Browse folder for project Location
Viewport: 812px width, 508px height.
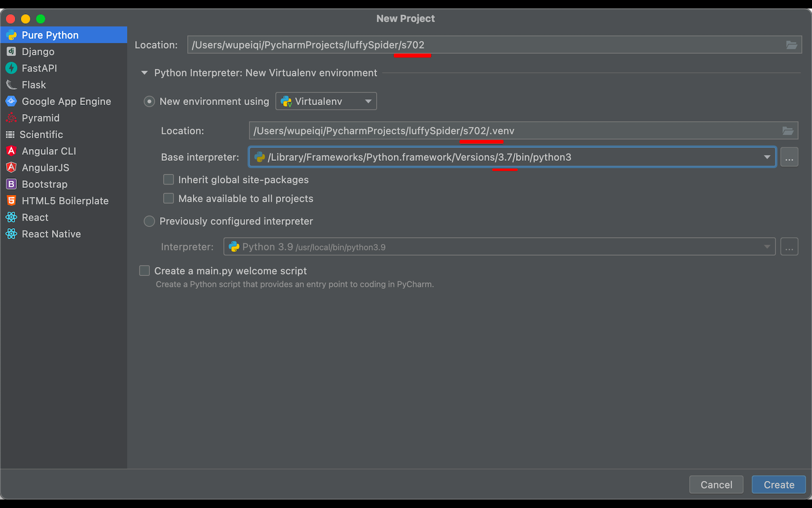pyautogui.click(x=792, y=45)
